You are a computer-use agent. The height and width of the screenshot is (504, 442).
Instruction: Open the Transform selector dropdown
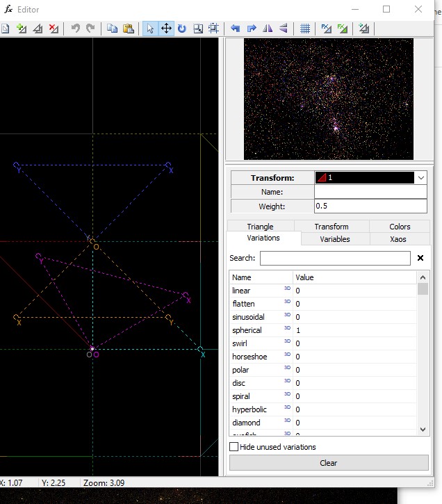tap(420, 178)
